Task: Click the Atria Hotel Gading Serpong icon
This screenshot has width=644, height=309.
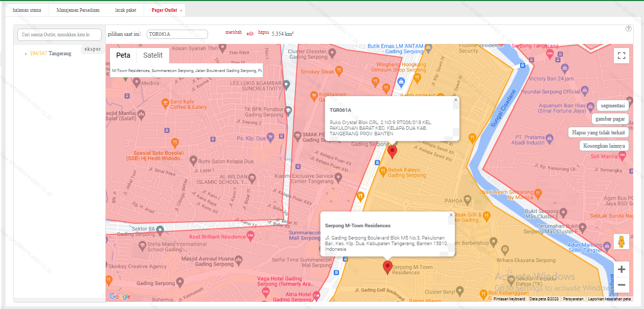Action: tap(316, 295)
